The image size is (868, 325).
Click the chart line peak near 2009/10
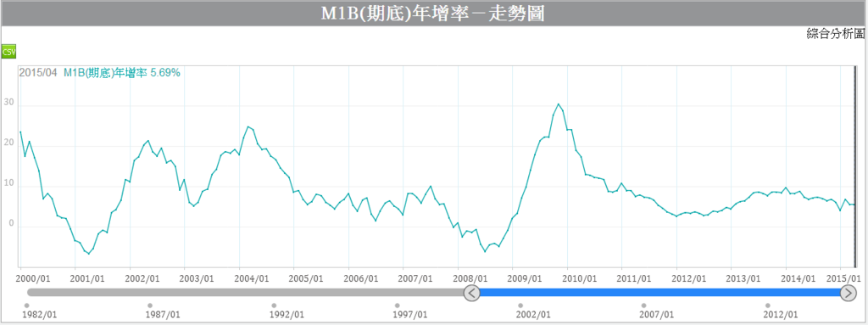coord(558,104)
